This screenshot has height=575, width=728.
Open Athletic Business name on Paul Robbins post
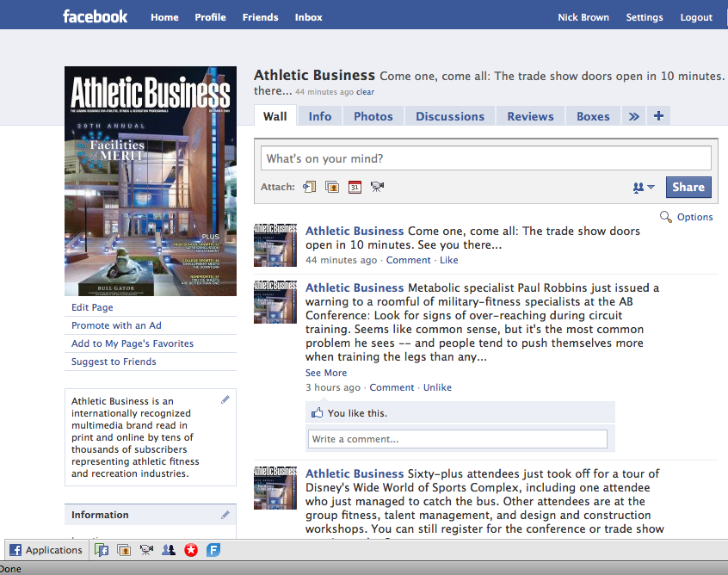point(355,287)
